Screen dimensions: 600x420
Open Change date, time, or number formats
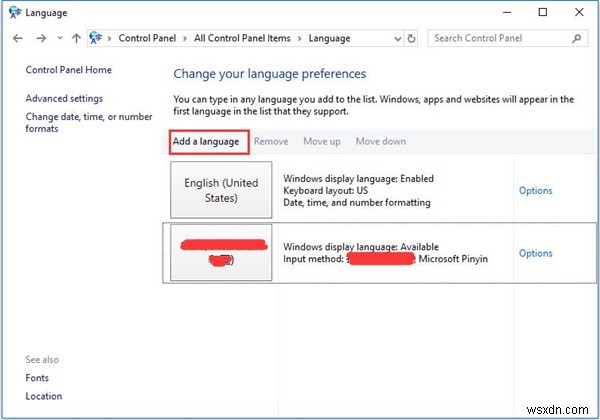point(89,122)
